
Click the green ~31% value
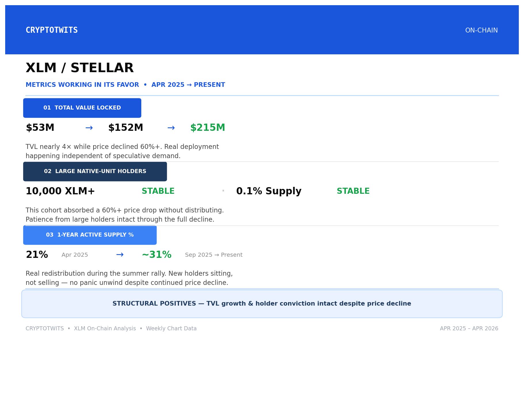coord(157,255)
